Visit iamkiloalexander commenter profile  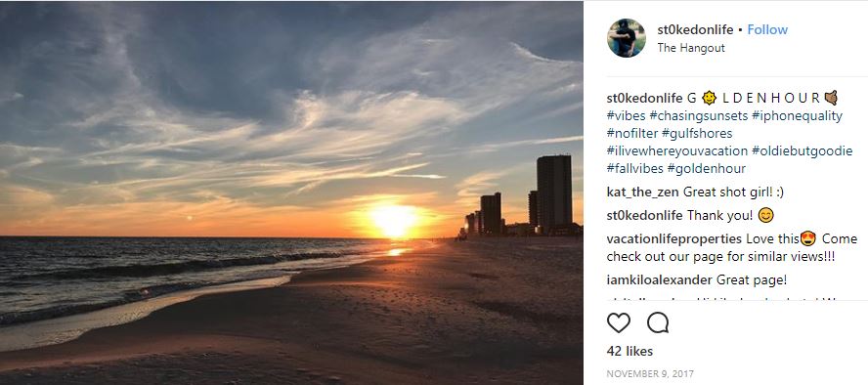pyautogui.click(x=659, y=279)
